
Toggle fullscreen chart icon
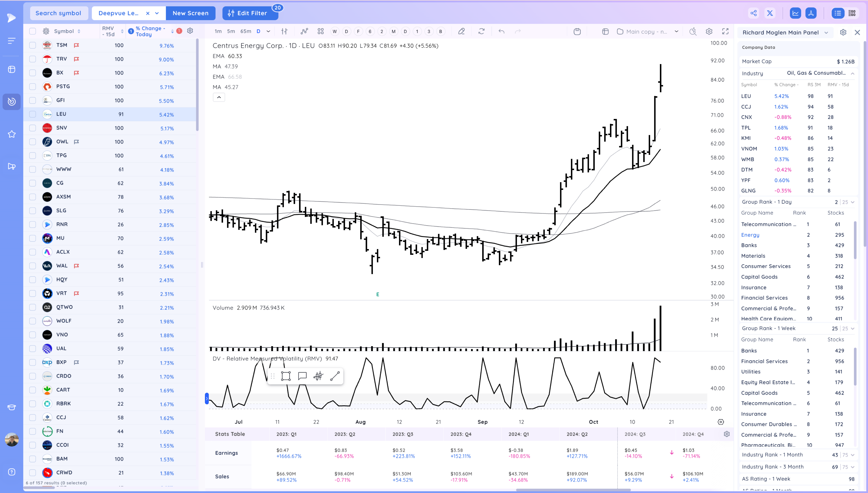725,31
